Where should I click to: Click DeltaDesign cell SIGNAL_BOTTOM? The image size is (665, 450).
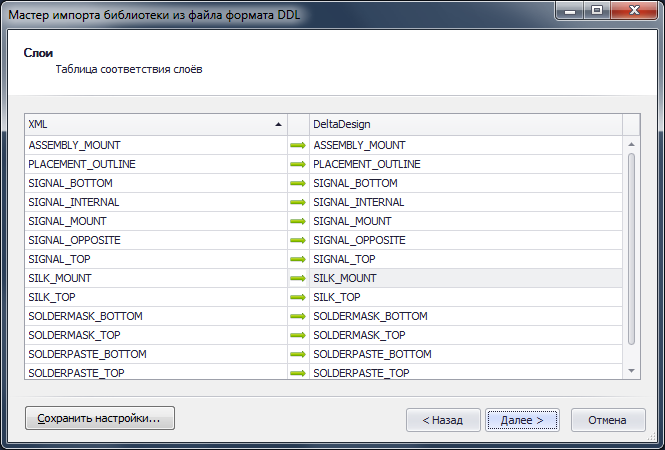pyautogui.click(x=466, y=183)
